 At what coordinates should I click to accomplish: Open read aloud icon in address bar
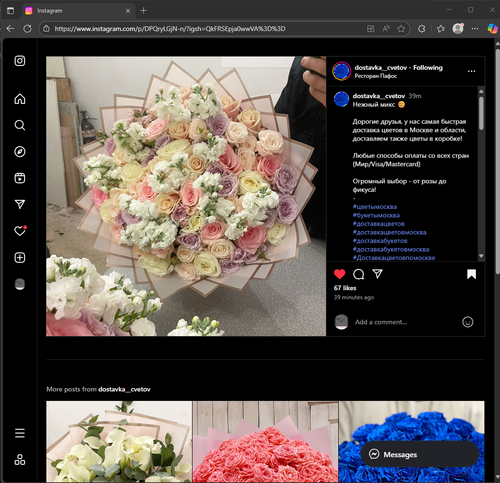click(386, 29)
